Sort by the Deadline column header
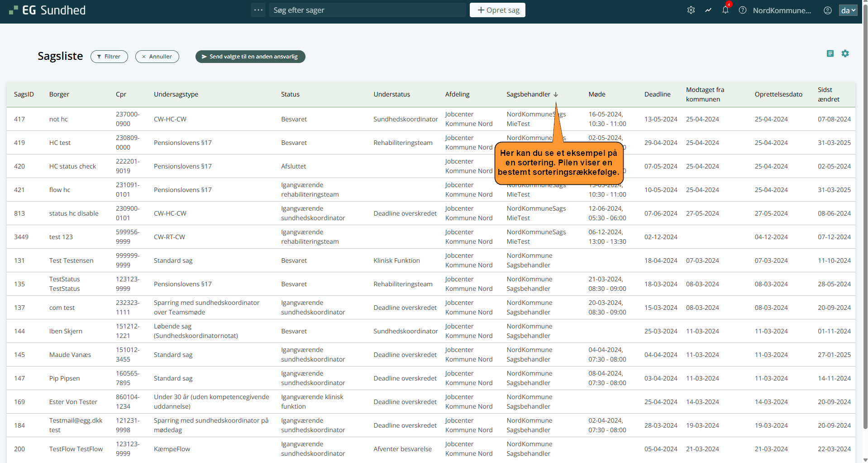 [658, 94]
